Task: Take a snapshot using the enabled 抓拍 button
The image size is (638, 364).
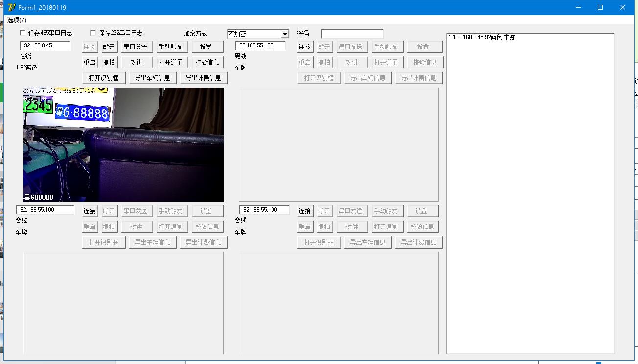Action: 109,62
